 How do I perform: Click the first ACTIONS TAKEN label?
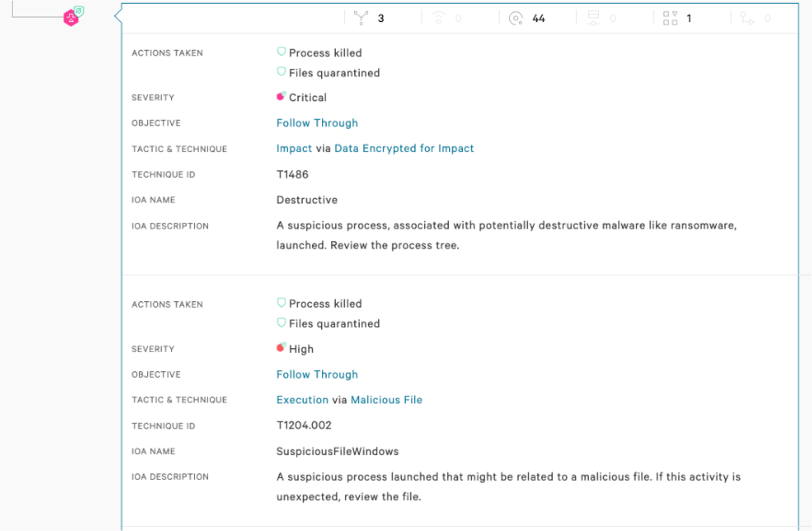[x=167, y=53]
